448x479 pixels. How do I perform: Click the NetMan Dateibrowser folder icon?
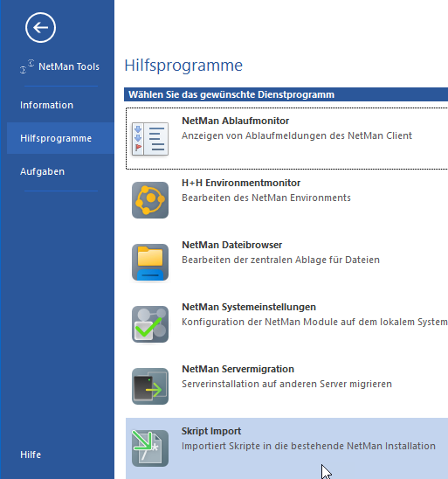[150, 262]
